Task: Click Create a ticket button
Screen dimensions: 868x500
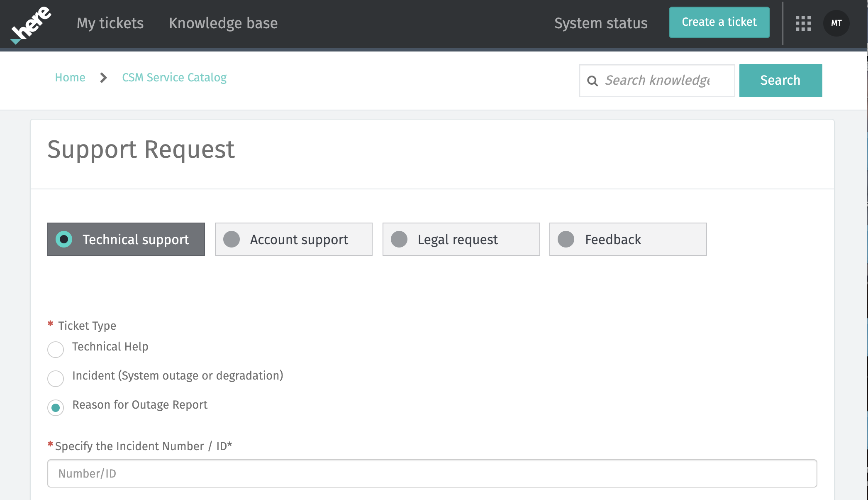Action: tap(719, 22)
